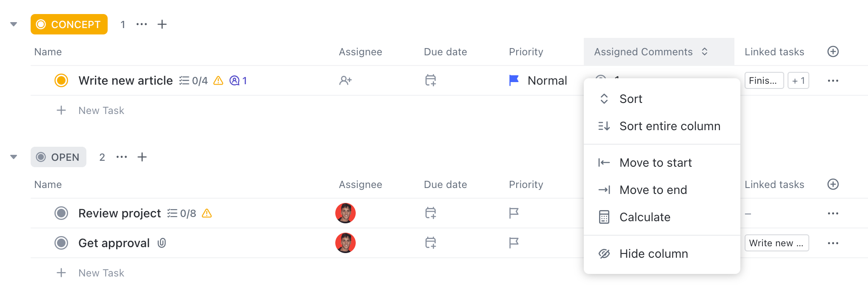
Task: Toggle status circle of Get approval
Action: point(61,243)
